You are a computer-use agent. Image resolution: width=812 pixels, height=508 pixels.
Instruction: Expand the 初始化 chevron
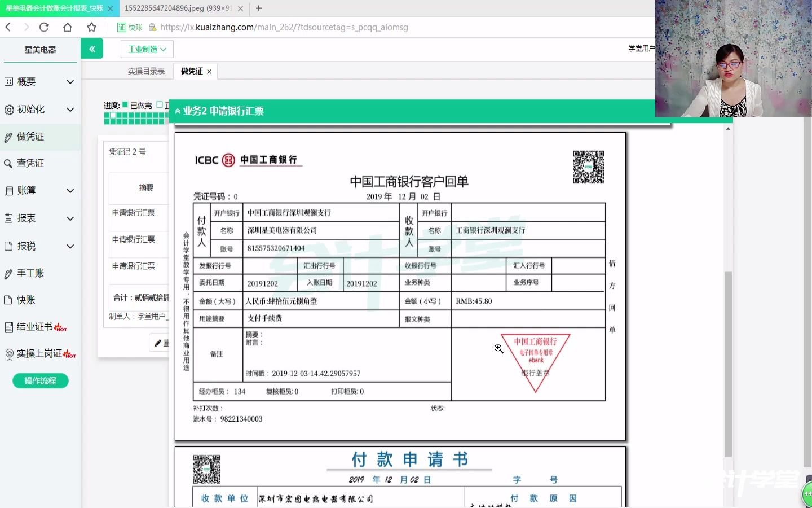pos(70,110)
